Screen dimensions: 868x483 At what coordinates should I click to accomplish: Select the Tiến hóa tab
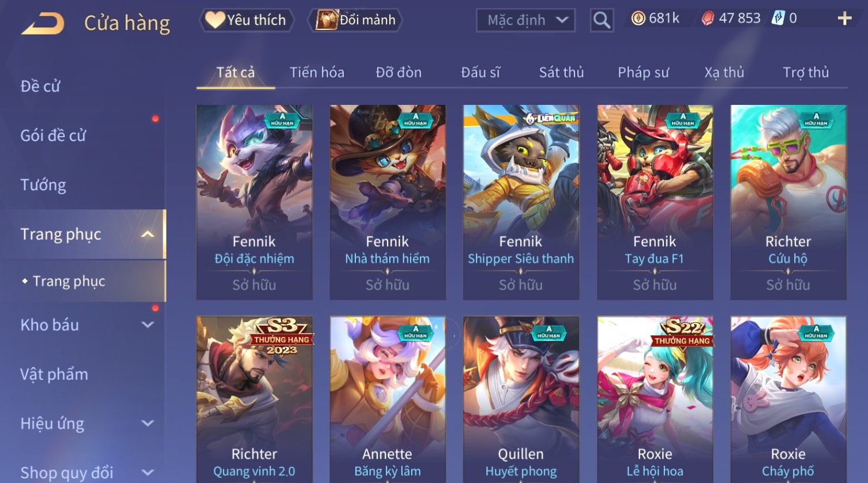[x=317, y=73]
